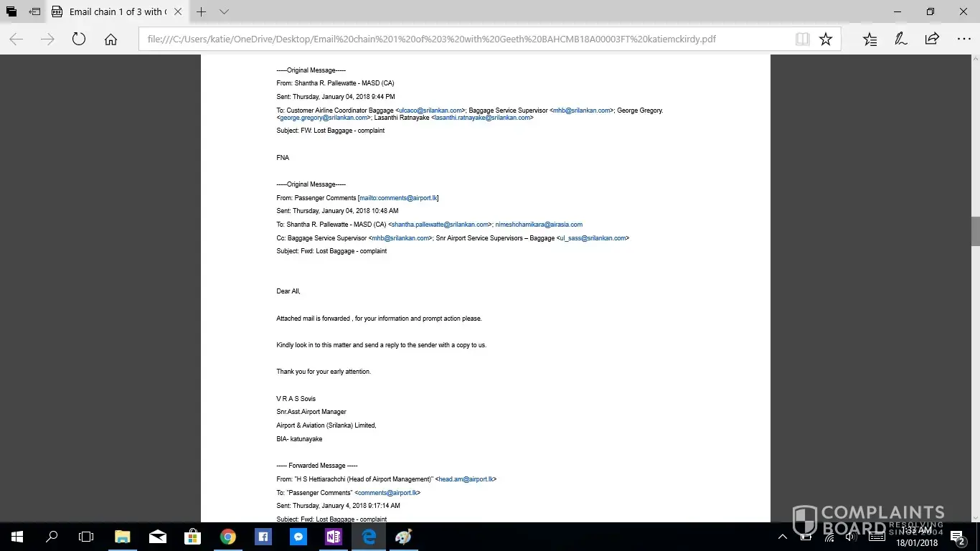980x551 pixels.
Task: Open Action Center notifications
Action: (957, 537)
